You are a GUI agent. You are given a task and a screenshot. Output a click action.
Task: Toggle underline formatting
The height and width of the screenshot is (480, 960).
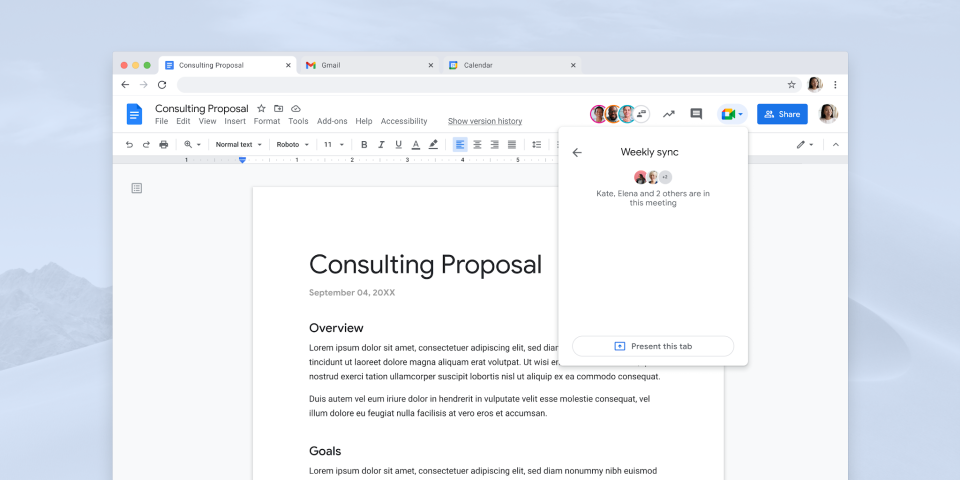(x=398, y=144)
